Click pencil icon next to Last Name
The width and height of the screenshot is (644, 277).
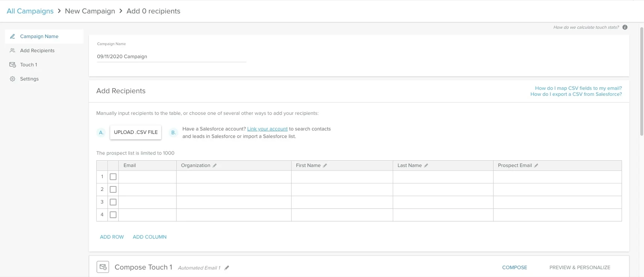click(x=426, y=165)
